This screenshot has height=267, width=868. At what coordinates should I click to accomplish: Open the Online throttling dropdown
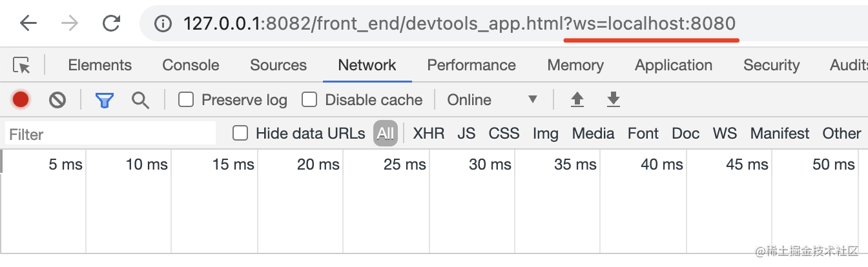tap(492, 100)
